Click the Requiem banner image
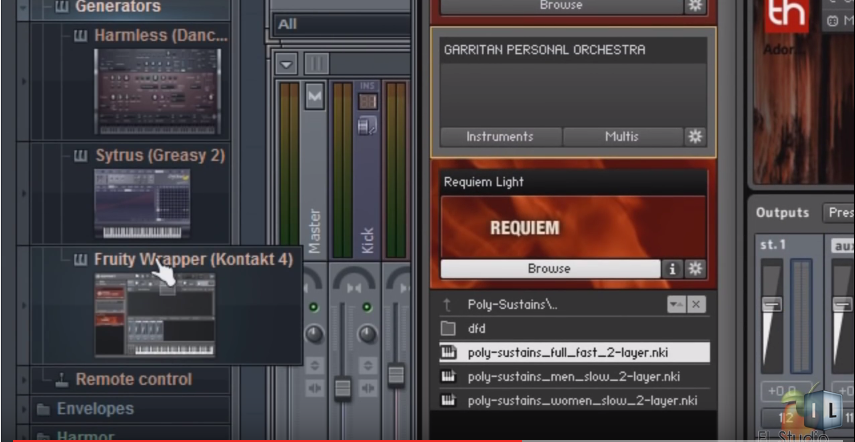Screen dimensions: 855x442 pos(573,227)
